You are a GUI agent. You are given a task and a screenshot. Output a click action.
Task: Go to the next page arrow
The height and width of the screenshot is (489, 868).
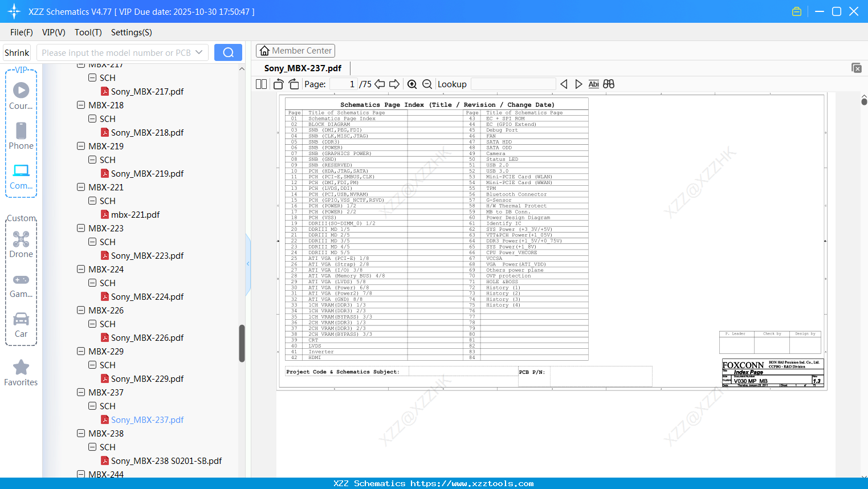click(x=394, y=84)
